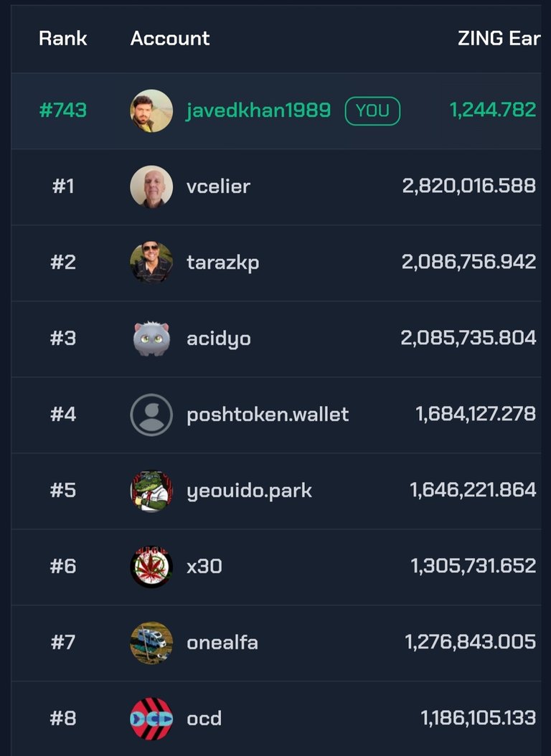The width and height of the screenshot is (551, 756).
Task: Open the vcelier account link
Action: click(218, 186)
